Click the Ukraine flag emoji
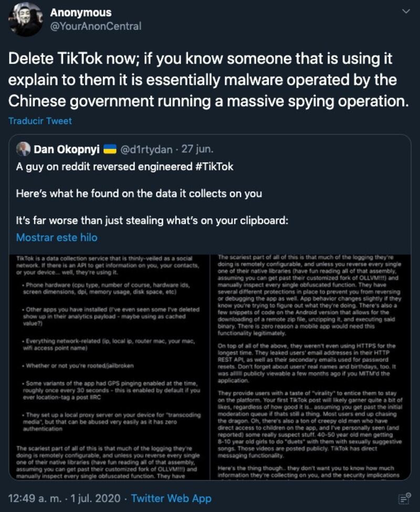The height and width of the screenshot is (512, 420). (x=109, y=150)
